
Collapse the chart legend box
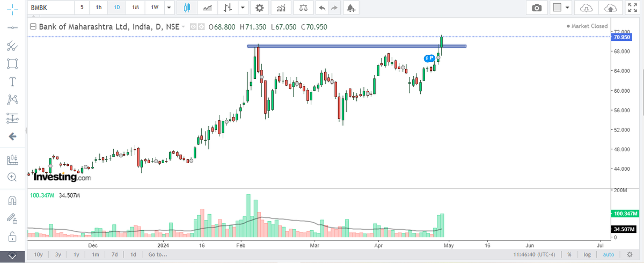[x=33, y=26]
